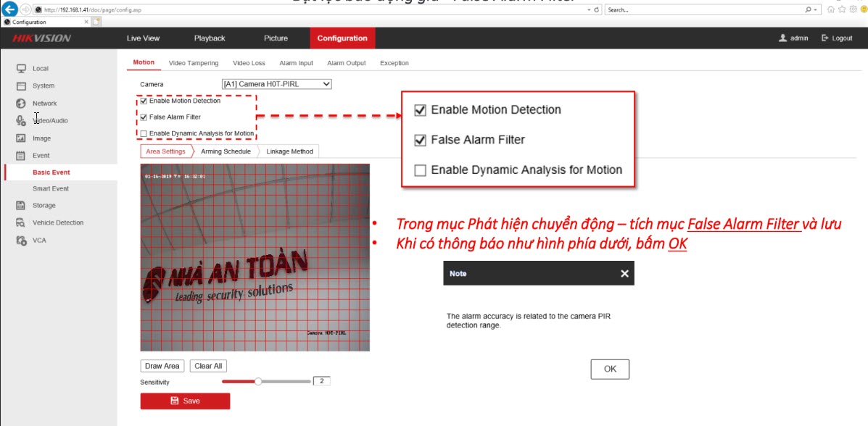Click the Storage disk icon

click(x=21, y=206)
